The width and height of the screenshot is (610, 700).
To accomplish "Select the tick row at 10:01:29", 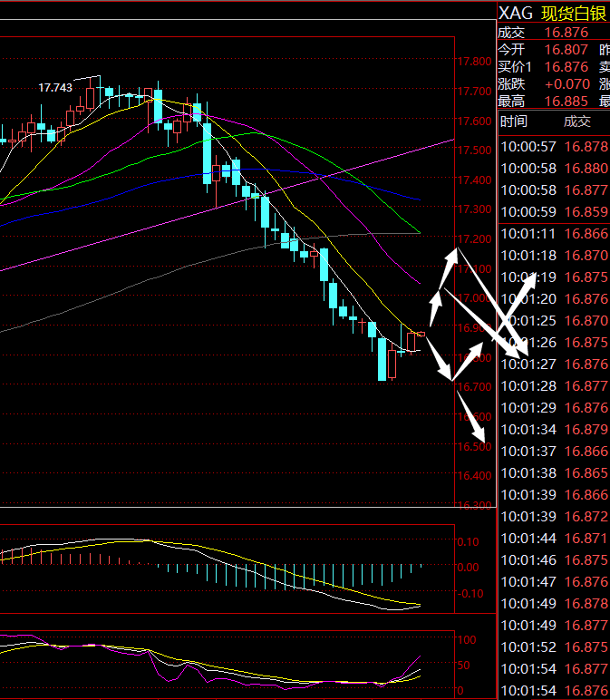I will [554, 408].
